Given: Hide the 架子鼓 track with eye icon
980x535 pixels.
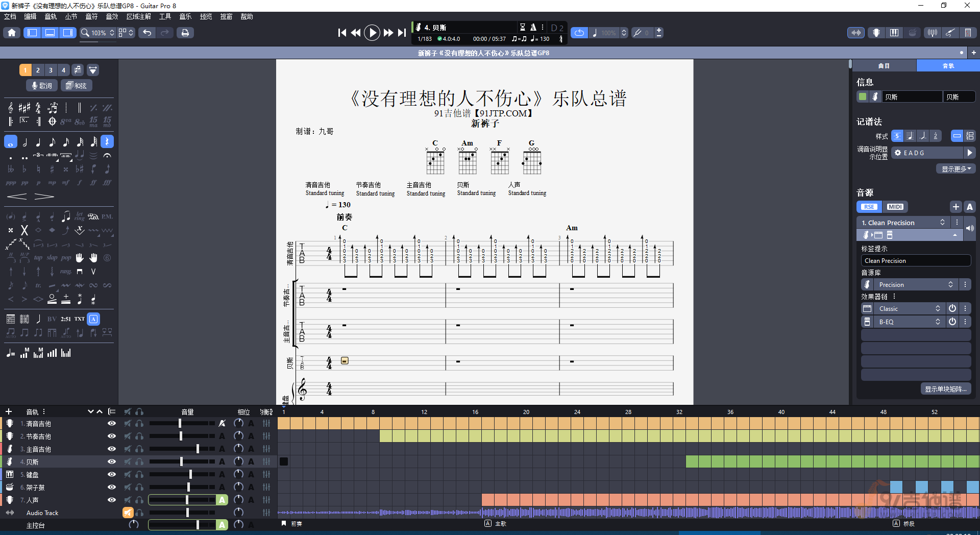Looking at the screenshot, I should (x=112, y=487).
